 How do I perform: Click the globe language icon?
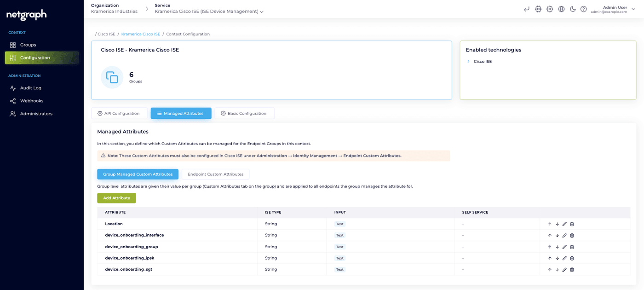[561, 9]
